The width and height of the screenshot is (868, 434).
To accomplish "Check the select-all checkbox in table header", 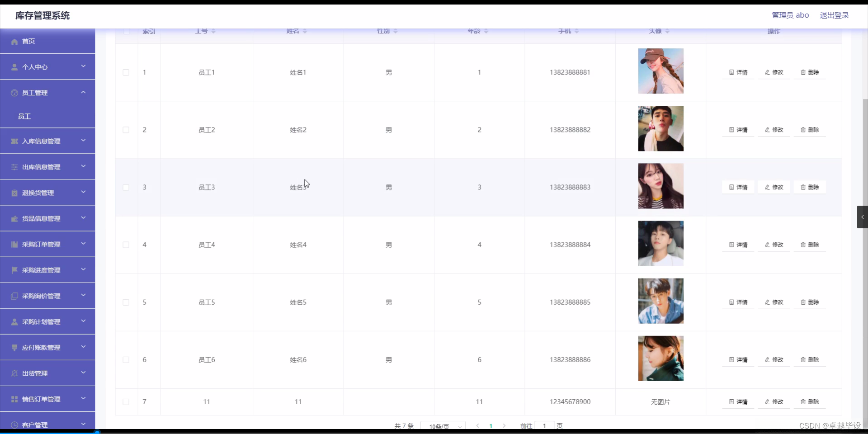I will 126,31.
